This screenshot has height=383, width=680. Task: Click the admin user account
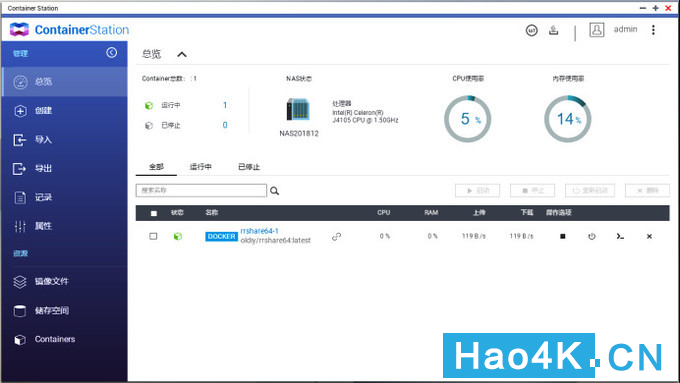point(625,29)
